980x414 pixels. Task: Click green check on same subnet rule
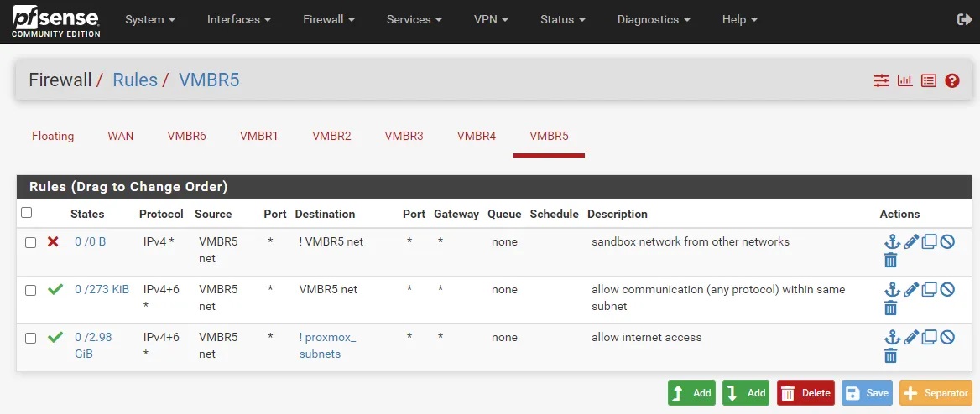pos(55,289)
